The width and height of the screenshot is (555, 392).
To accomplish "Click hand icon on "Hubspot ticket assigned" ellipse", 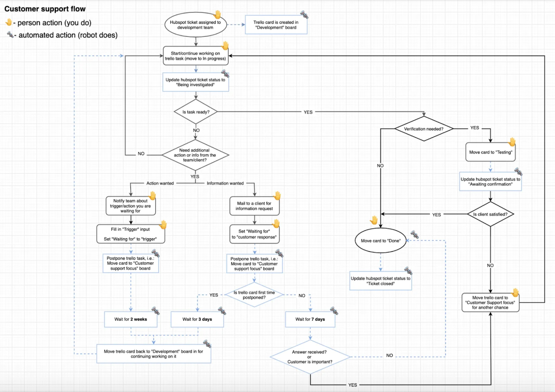I will click(217, 14).
